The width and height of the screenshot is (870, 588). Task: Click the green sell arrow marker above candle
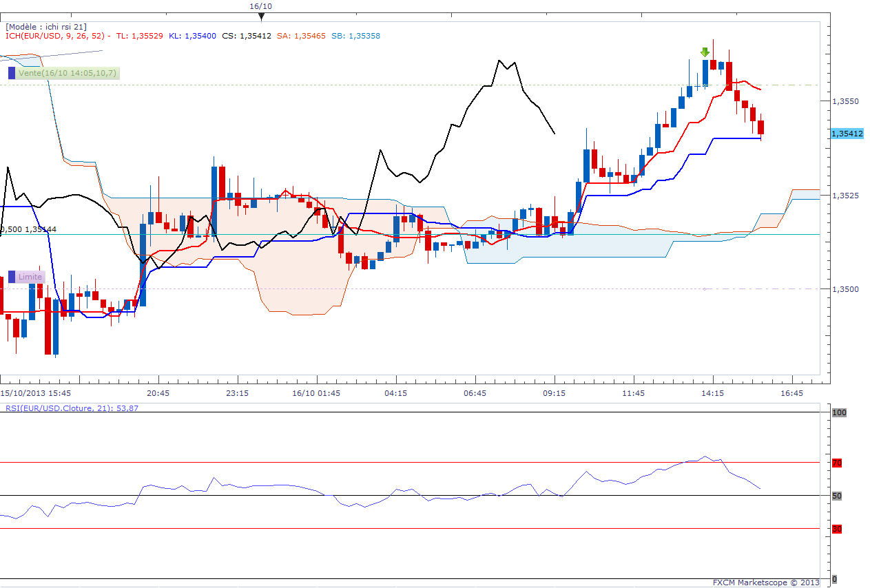click(705, 52)
